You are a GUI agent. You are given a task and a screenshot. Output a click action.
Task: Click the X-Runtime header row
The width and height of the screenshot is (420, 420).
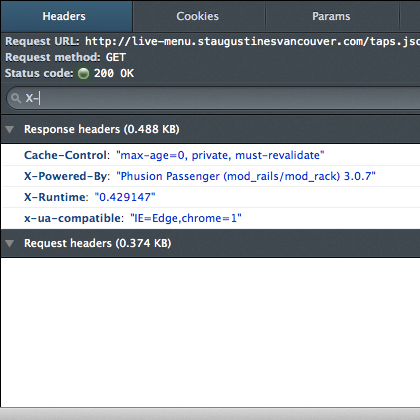pos(211,197)
